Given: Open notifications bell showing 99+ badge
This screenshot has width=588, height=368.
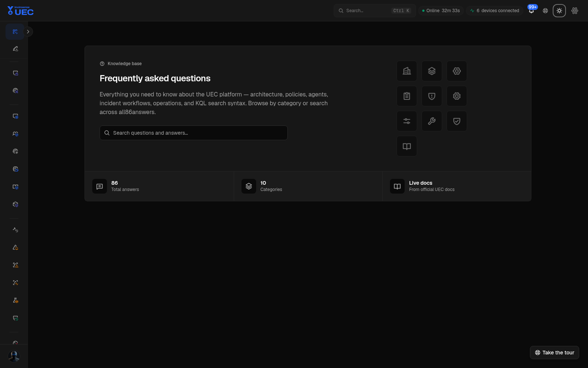Looking at the screenshot, I should [531, 11].
